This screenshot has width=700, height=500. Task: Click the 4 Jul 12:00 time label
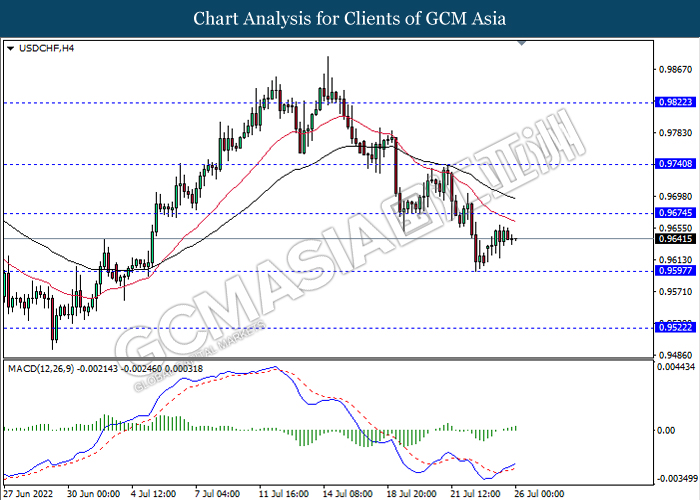[x=154, y=494]
